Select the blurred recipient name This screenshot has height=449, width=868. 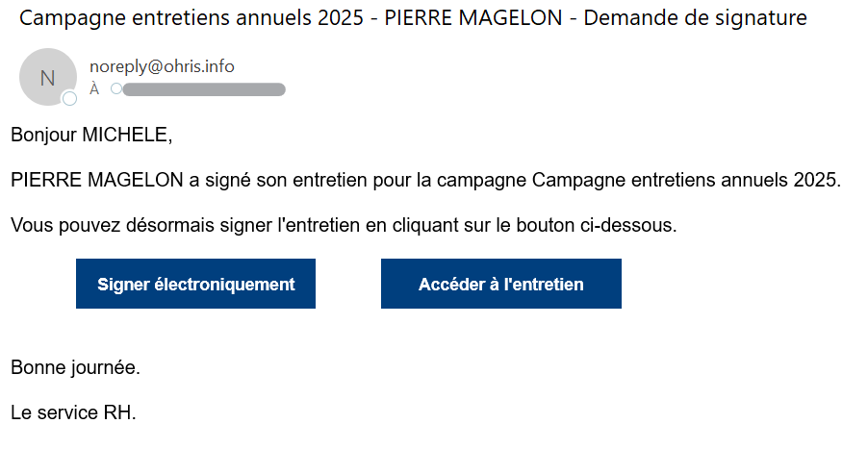click(204, 89)
